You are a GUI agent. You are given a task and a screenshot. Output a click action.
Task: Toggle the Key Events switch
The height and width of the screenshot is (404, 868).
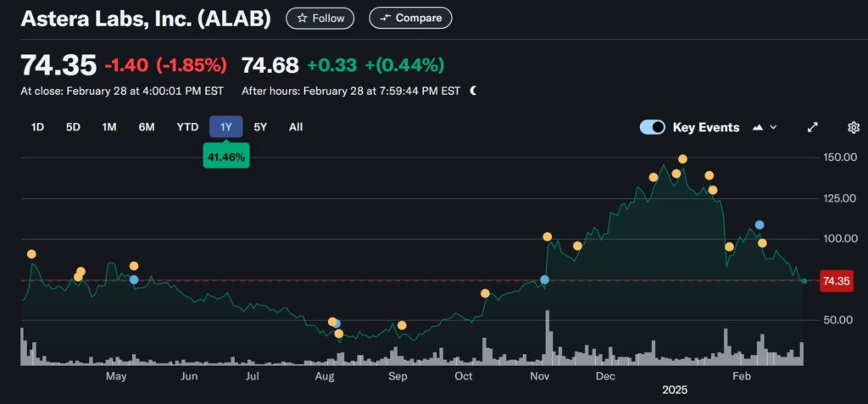[x=653, y=127]
